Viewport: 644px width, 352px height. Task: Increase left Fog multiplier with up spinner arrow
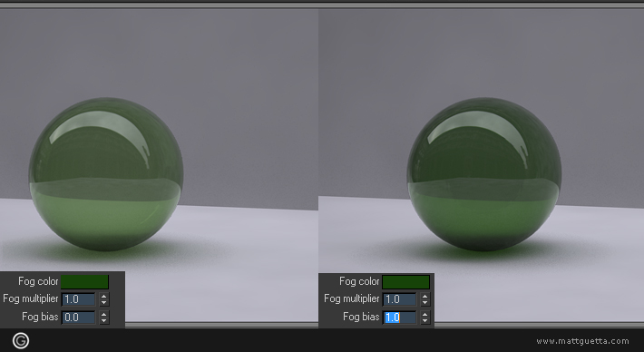104,296
